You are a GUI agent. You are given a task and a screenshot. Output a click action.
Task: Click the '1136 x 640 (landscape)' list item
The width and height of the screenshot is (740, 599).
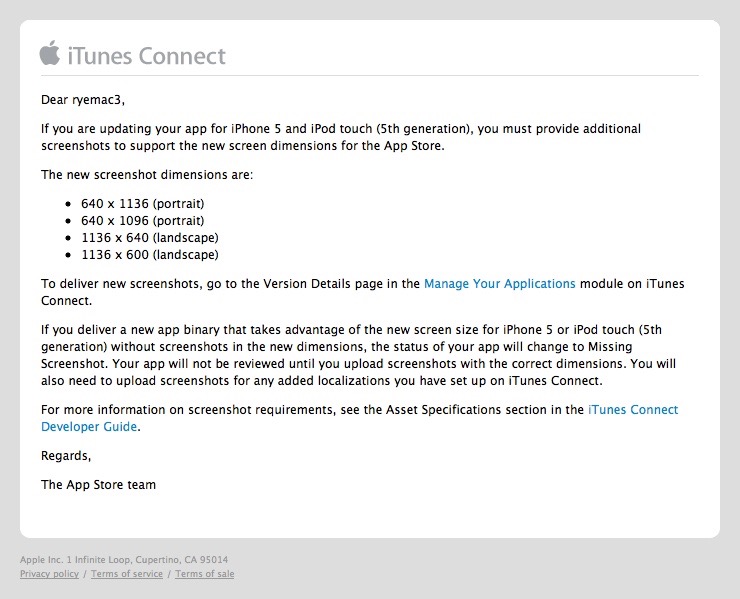pos(150,238)
